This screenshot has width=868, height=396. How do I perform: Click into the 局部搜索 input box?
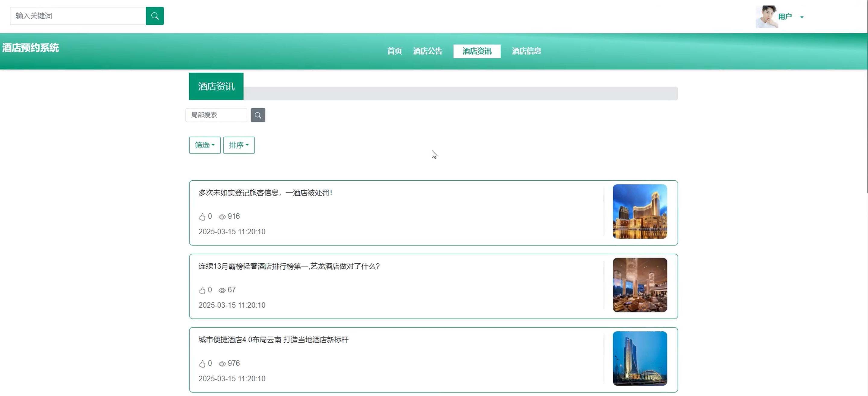click(x=216, y=115)
